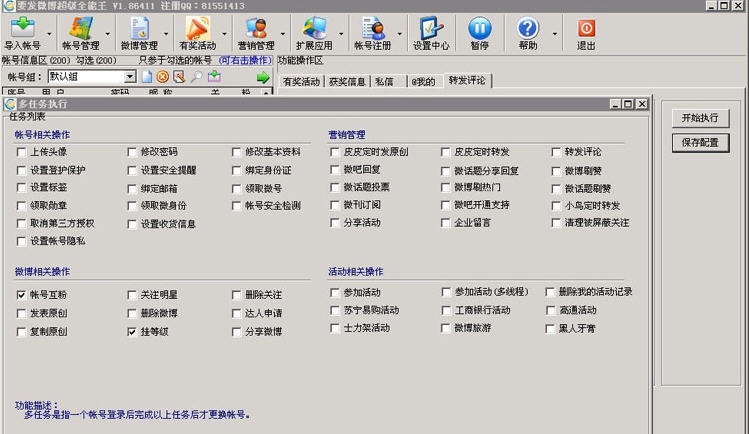This screenshot has height=434, width=749.
Task: Click the 开始执行 button
Action: coord(700,118)
